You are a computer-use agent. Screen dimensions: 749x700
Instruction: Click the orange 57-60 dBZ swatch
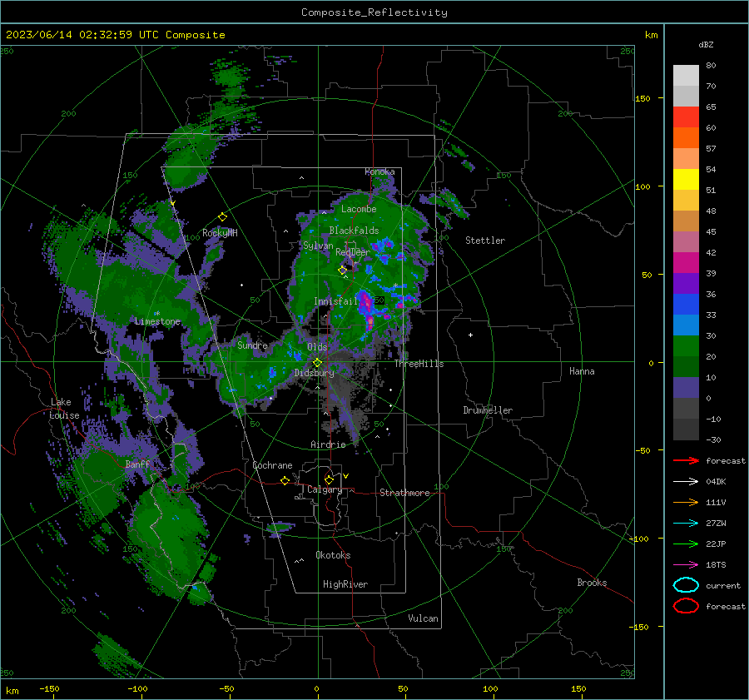(x=686, y=138)
